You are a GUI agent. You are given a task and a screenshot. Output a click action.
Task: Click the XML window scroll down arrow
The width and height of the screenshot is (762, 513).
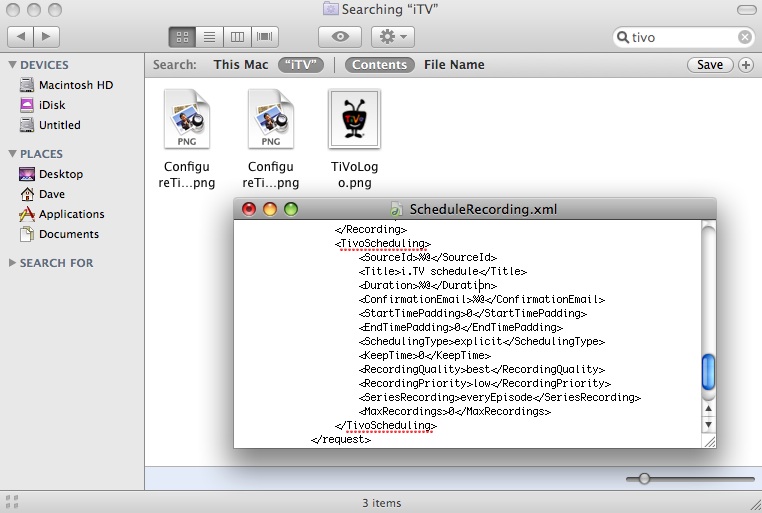(x=709, y=425)
